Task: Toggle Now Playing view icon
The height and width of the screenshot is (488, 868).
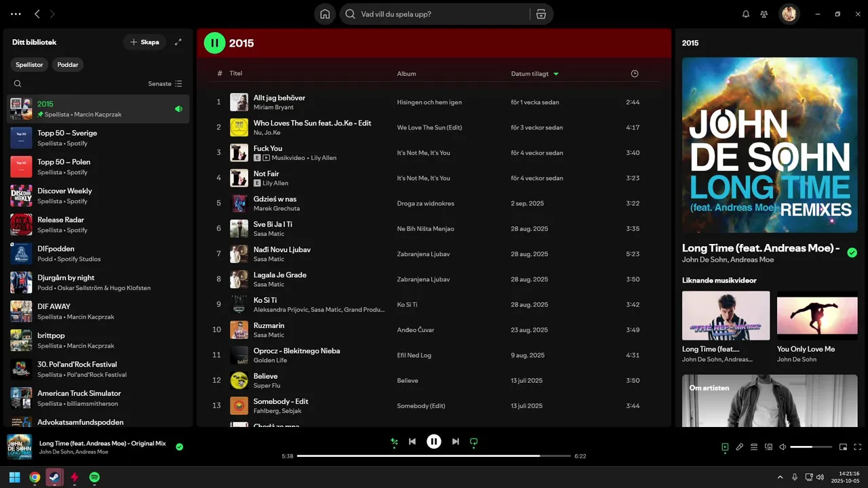Action: click(x=725, y=447)
